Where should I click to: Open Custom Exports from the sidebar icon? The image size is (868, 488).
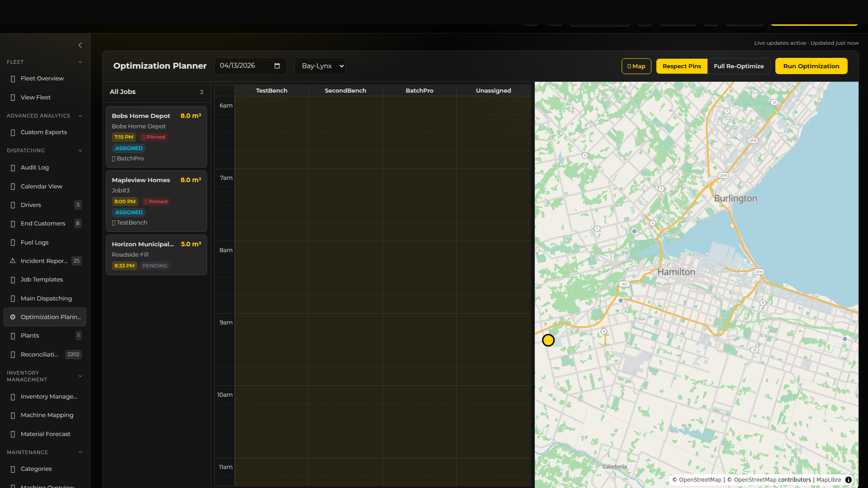pyautogui.click(x=12, y=132)
